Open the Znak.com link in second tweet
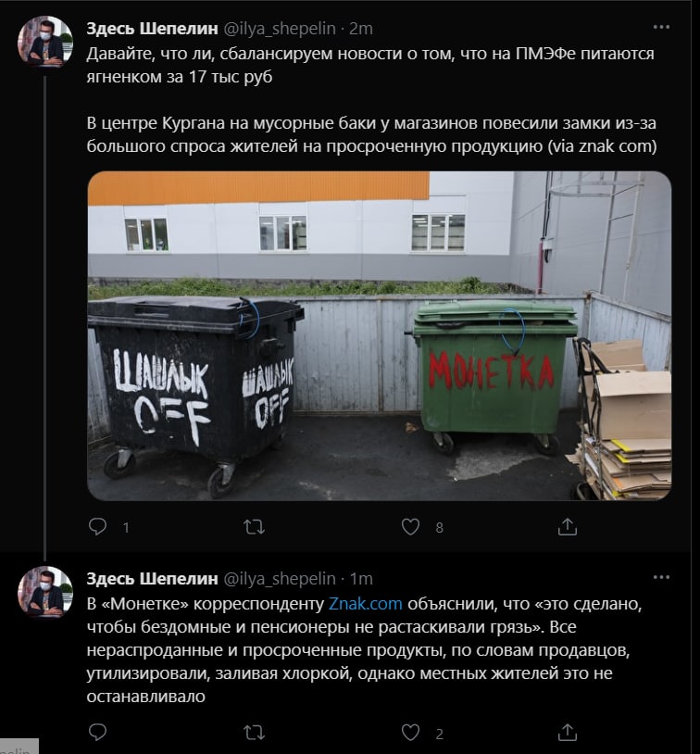700x754 pixels. click(x=366, y=604)
